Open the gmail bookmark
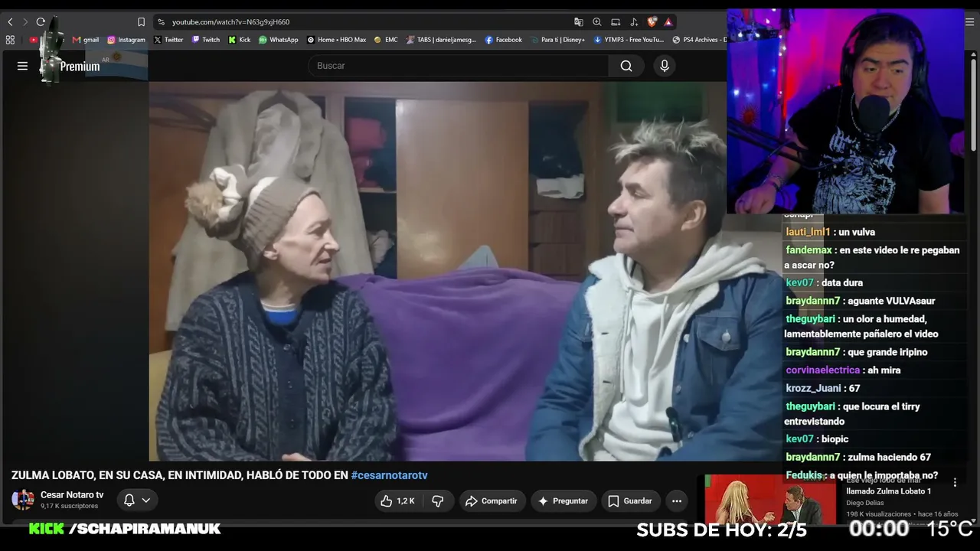 point(86,40)
